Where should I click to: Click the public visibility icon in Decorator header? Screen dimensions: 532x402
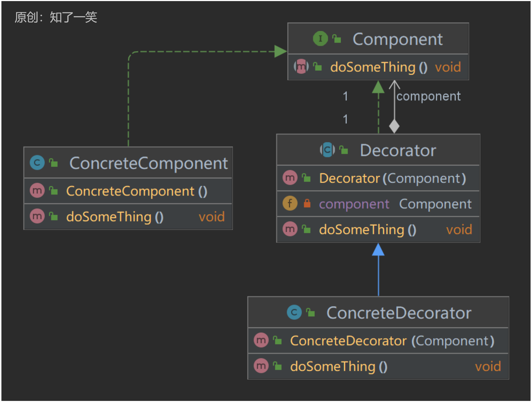pos(343,150)
